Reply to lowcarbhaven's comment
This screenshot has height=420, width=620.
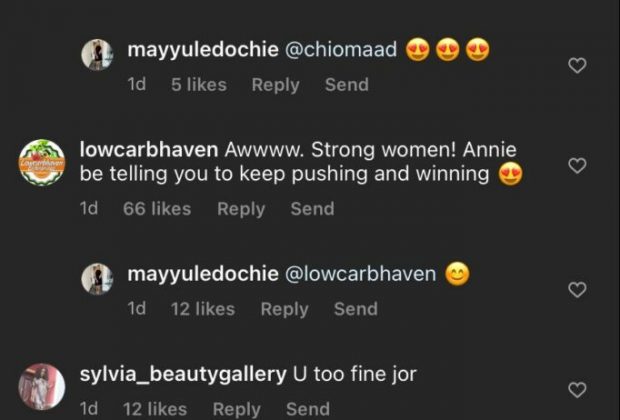[x=241, y=209]
